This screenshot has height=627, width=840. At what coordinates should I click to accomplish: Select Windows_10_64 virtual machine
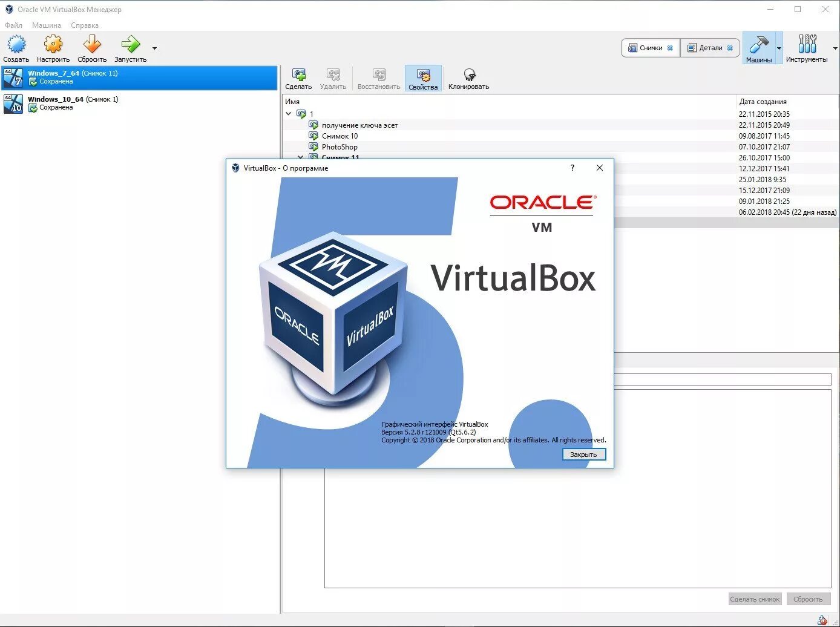139,103
